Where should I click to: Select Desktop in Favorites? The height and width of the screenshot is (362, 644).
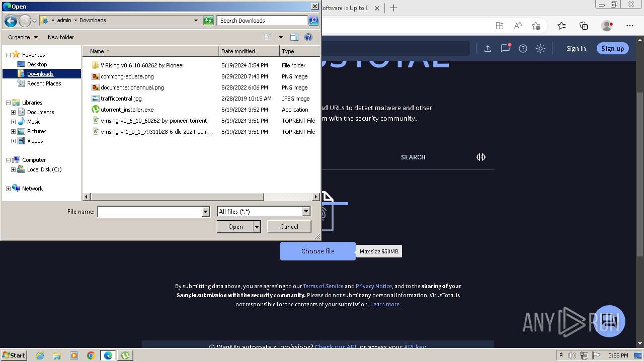(x=37, y=64)
